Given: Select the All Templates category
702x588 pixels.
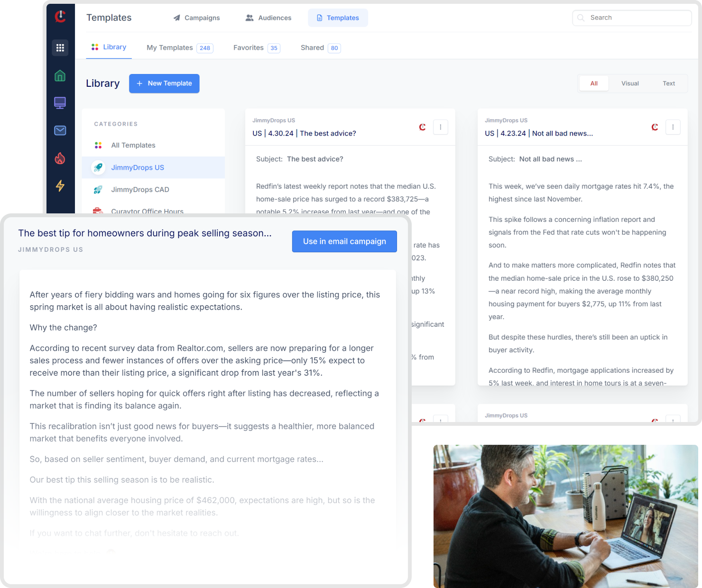Looking at the screenshot, I should click(153, 145).
